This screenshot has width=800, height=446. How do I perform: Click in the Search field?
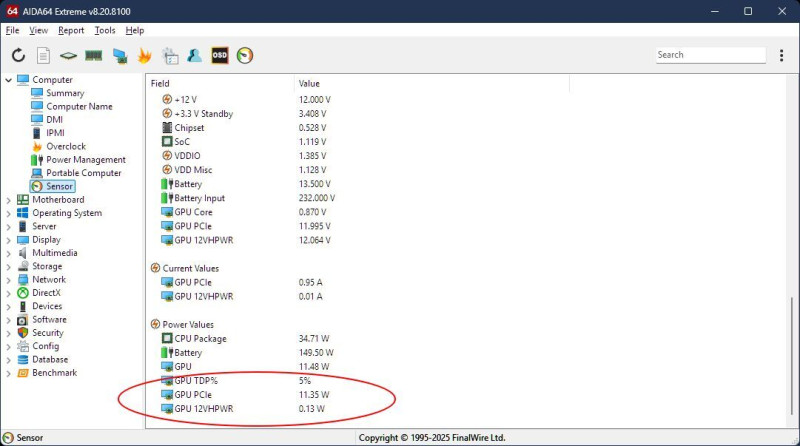710,55
